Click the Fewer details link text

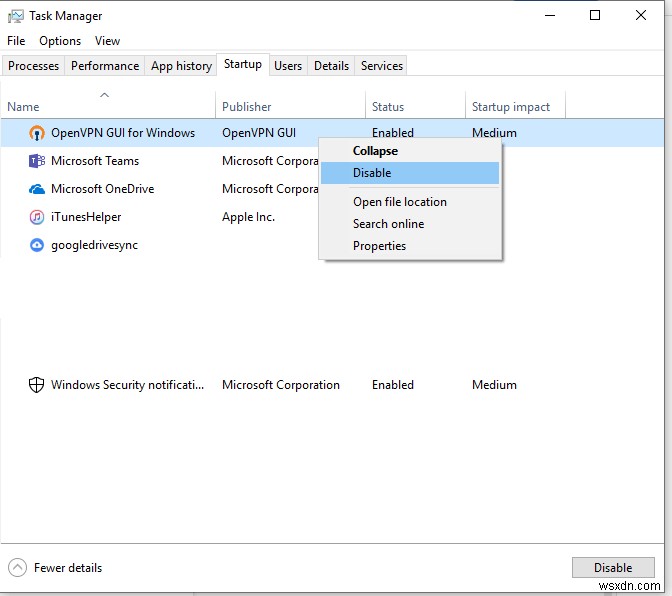(68, 568)
